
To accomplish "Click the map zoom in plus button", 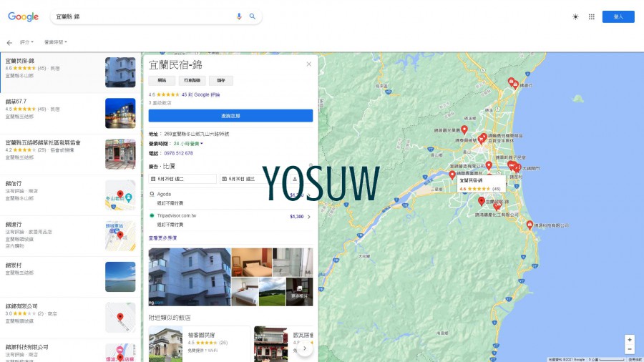I will 629,340.
